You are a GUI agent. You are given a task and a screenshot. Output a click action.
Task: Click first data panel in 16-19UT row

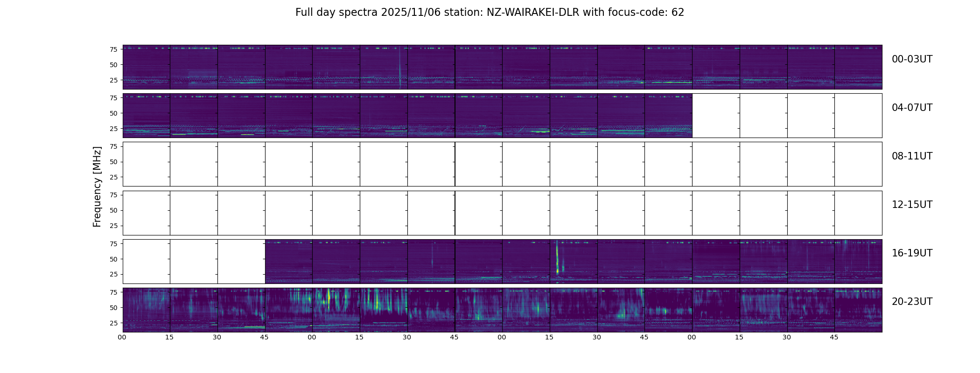[x=289, y=262]
